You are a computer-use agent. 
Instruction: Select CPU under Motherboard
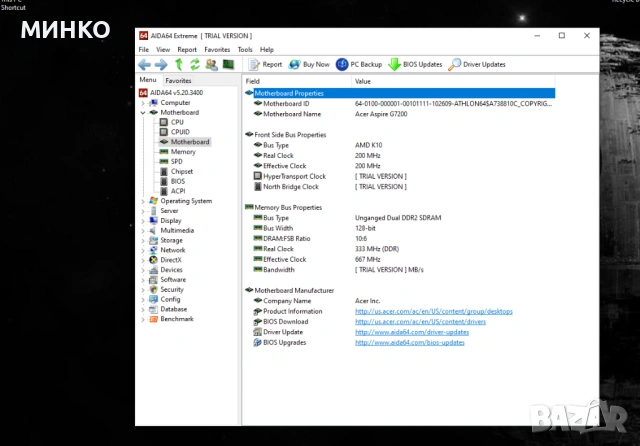(177, 122)
